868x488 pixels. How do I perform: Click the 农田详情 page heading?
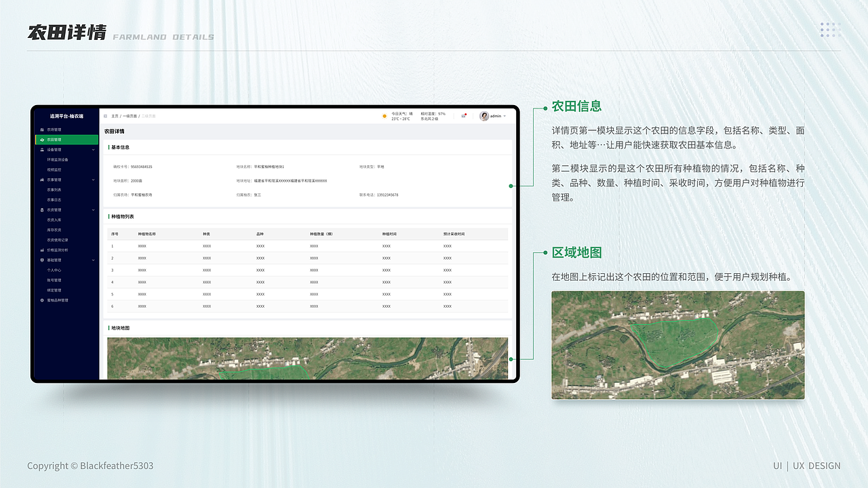pos(115,131)
